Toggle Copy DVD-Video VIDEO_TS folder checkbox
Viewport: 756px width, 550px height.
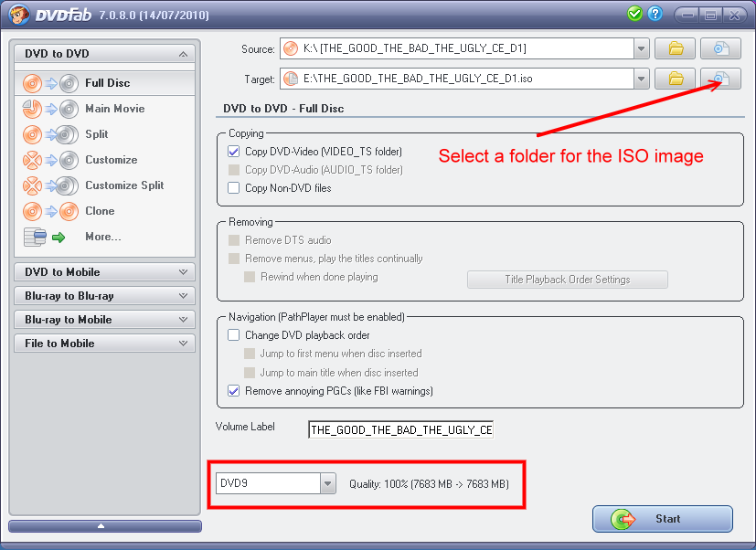(234, 152)
